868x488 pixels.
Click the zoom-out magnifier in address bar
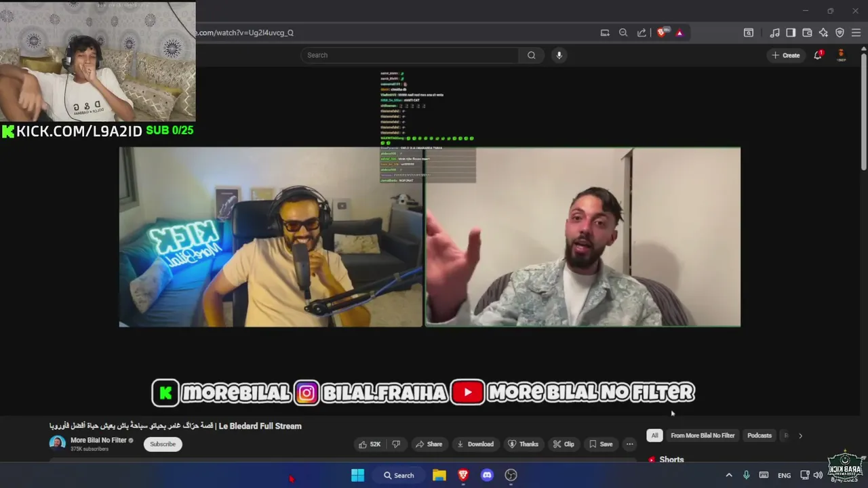pyautogui.click(x=623, y=33)
